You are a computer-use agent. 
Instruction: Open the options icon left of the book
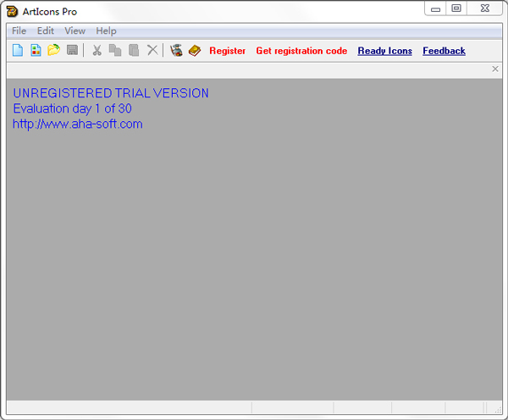coord(176,51)
